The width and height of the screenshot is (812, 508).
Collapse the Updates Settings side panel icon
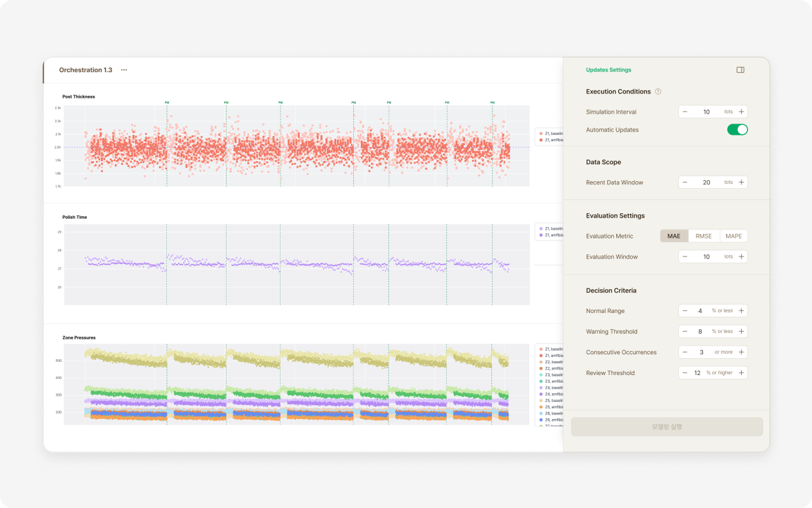coord(740,70)
